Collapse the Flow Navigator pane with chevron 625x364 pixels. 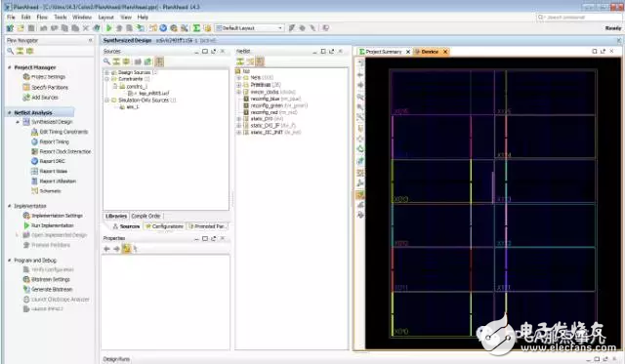coord(91,40)
